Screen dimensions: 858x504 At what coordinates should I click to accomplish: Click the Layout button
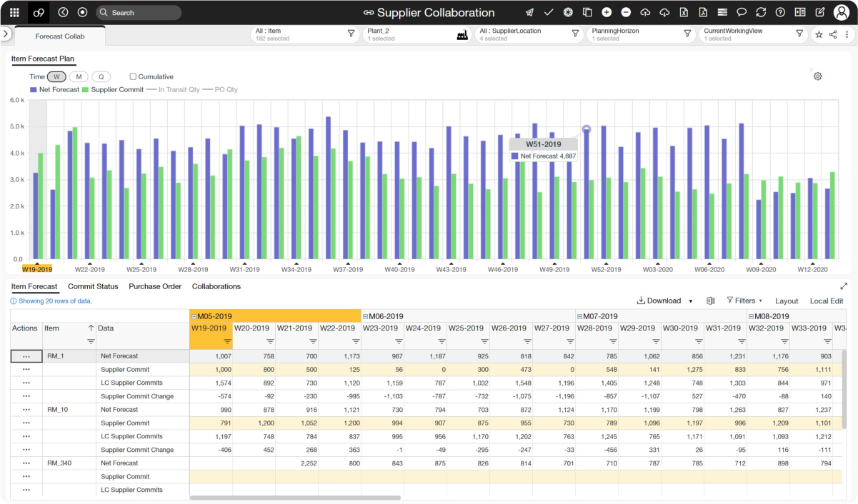[787, 301]
